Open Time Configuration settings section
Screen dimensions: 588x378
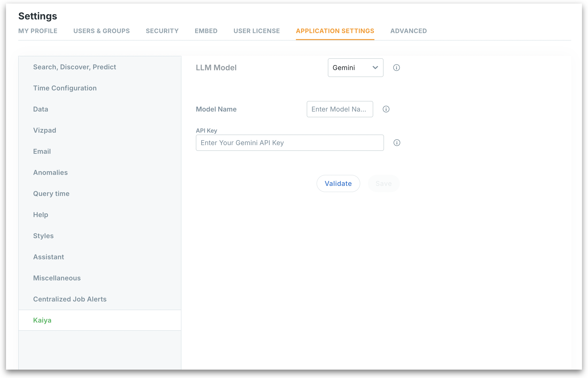coord(65,88)
